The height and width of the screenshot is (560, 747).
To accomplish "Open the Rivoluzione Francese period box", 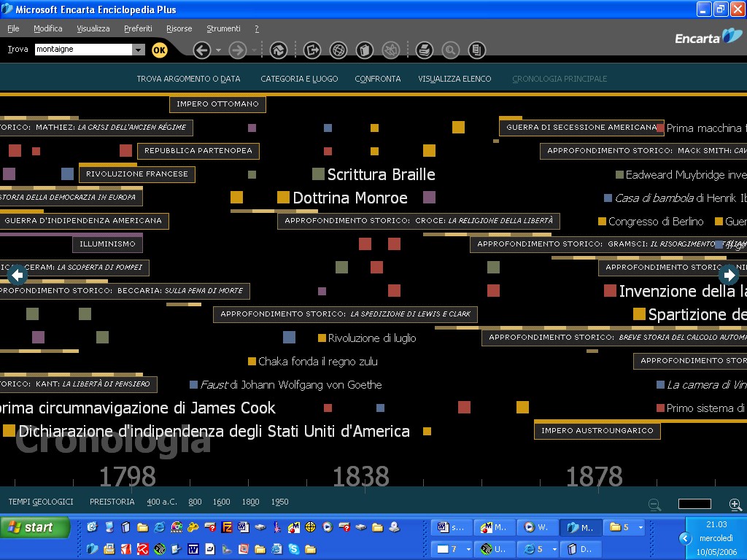I will click(x=136, y=174).
